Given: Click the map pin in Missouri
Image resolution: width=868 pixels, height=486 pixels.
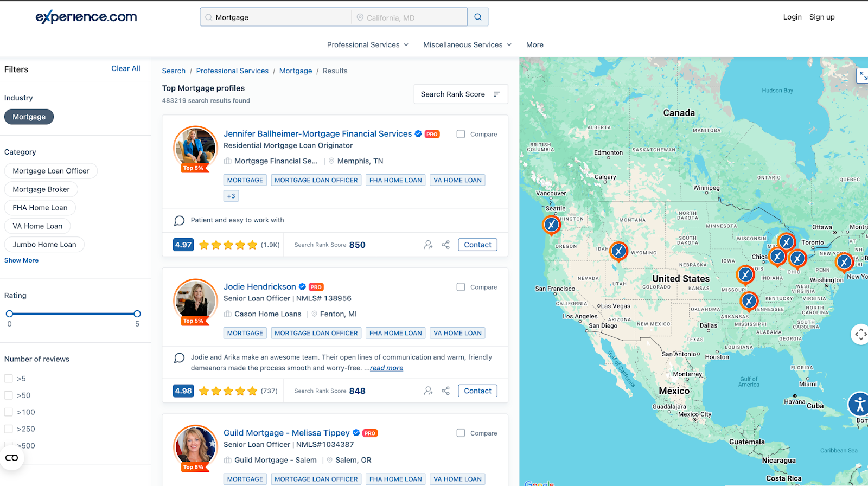Looking at the screenshot, I should 745,275.
